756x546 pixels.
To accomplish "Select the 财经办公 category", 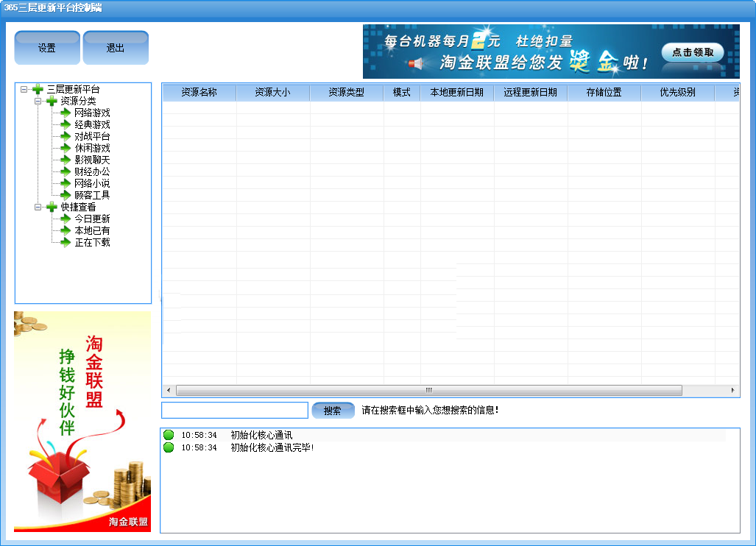I will (92, 171).
